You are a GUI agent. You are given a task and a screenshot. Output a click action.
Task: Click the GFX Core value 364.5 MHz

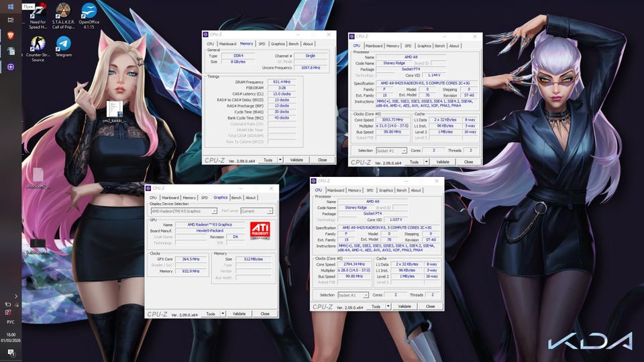pyautogui.click(x=191, y=259)
